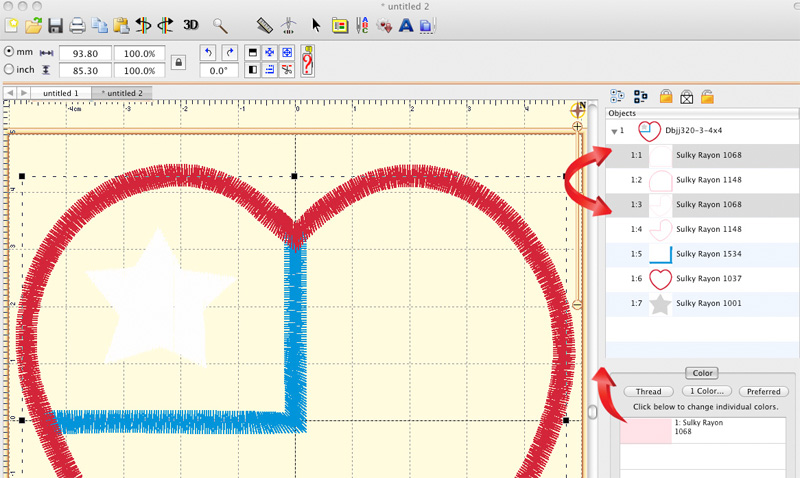This screenshot has height=478, width=800.
Task: Rotate the design clockwise
Action: [230, 53]
